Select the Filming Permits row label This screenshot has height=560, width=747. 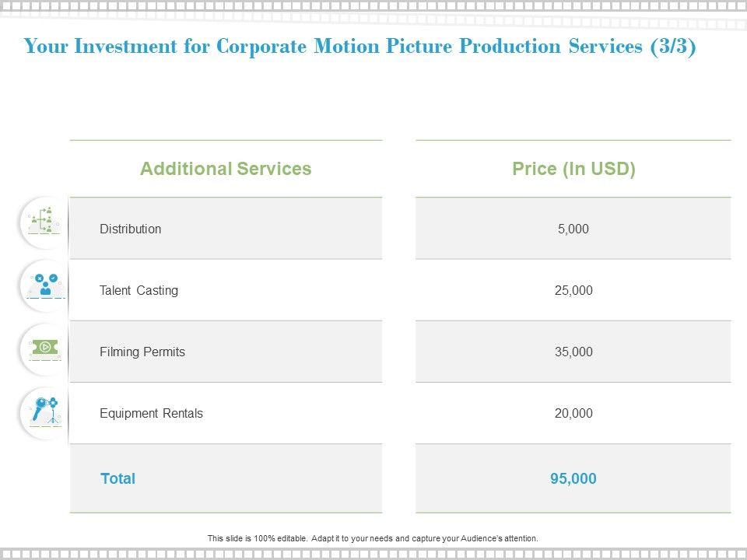[142, 352]
